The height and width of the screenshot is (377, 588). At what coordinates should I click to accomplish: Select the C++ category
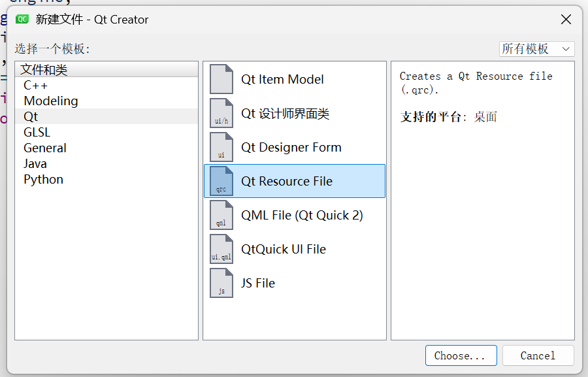pyautogui.click(x=106, y=85)
